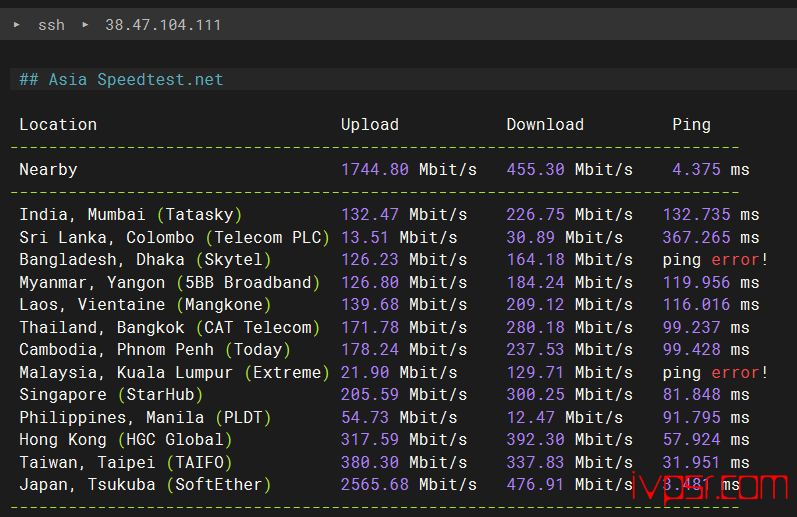Click Sri Lanka, Colombo location entry

[106, 238]
